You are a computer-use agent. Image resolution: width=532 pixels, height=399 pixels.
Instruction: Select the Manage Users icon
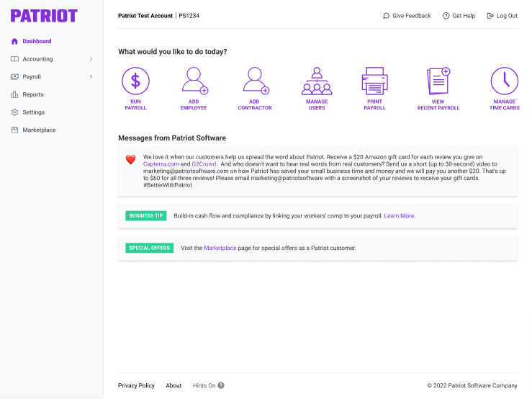tap(317, 81)
